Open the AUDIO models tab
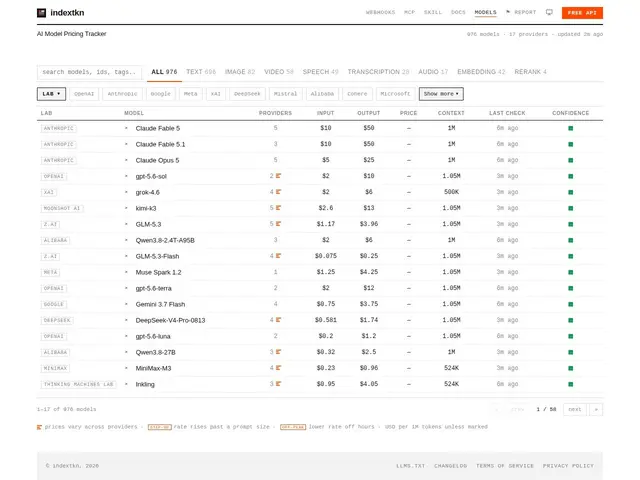The image size is (640, 480). [x=433, y=72]
